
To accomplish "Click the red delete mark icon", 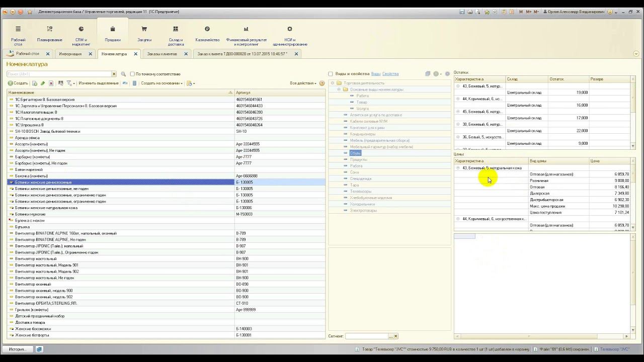I will [51, 83].
